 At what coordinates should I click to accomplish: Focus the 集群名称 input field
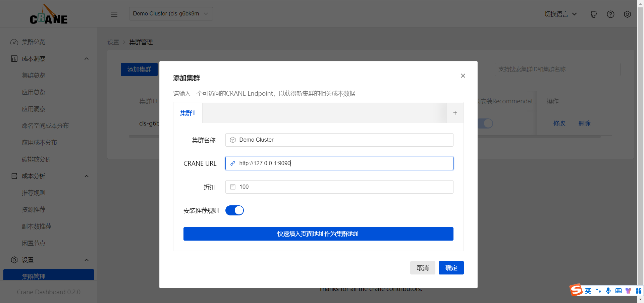339,140
